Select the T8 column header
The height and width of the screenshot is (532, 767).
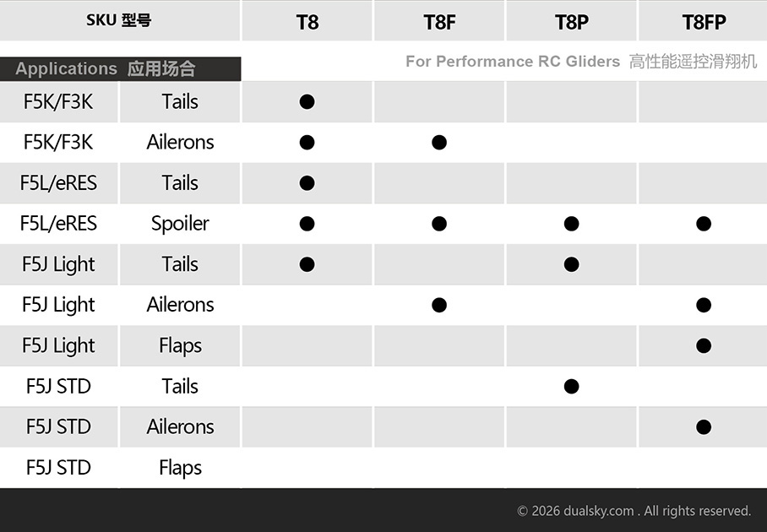pos(307,21)
